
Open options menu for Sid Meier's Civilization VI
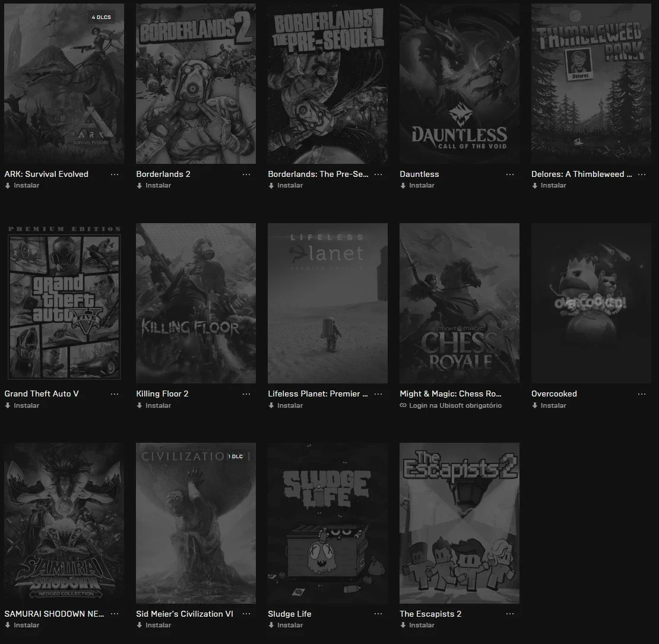246,614
